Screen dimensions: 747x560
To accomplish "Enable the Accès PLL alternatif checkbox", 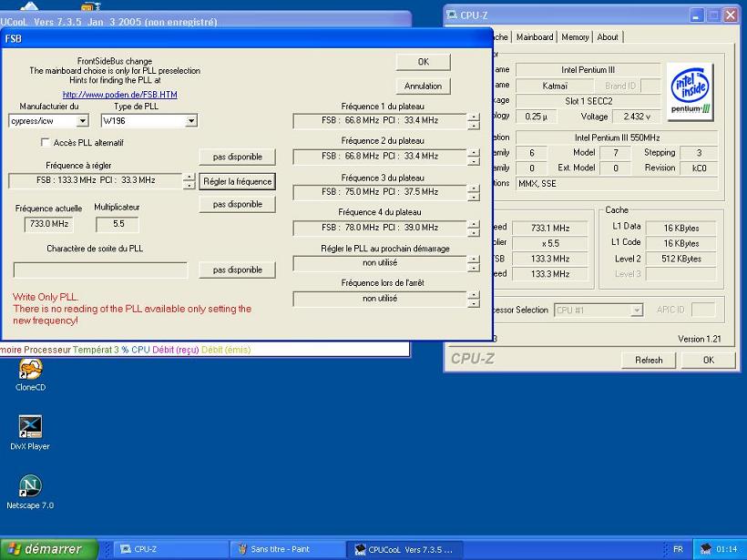I will 46,142.
